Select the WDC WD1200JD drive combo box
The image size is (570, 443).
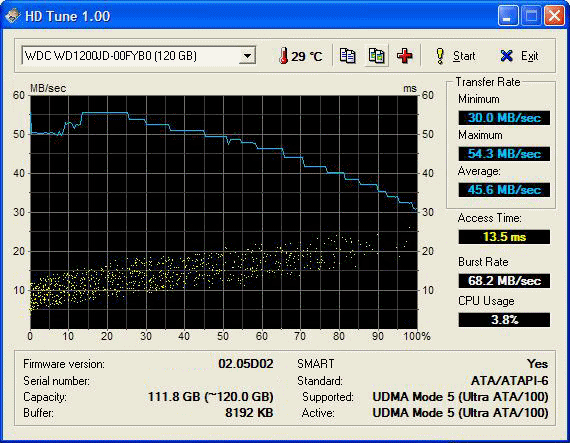click(139, 56)
